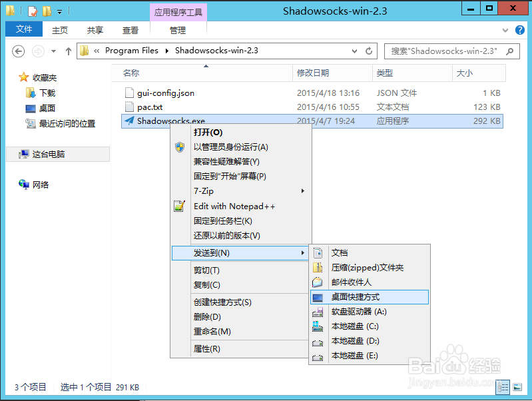
Task: Switch to details view icon
Action: 503,387
